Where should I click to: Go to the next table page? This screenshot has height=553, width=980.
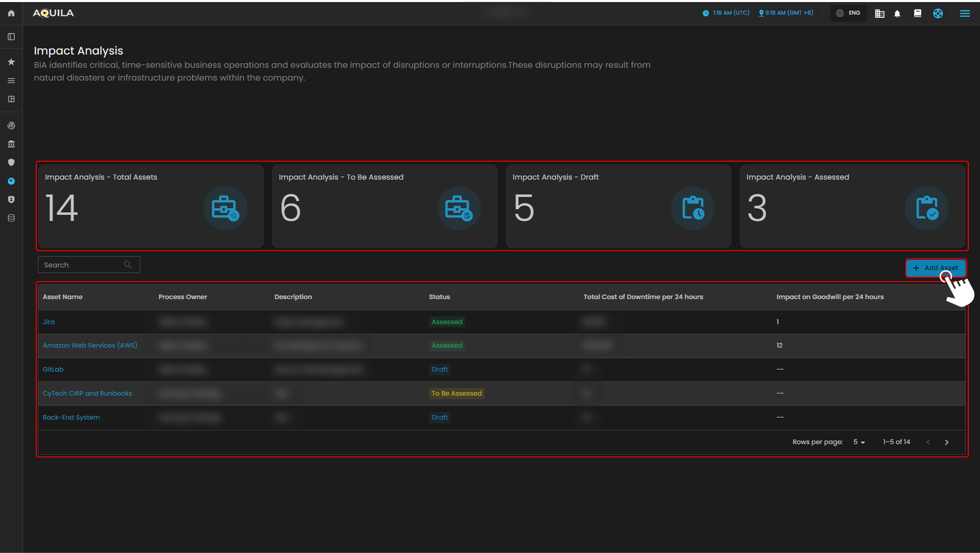pos(947,442)
